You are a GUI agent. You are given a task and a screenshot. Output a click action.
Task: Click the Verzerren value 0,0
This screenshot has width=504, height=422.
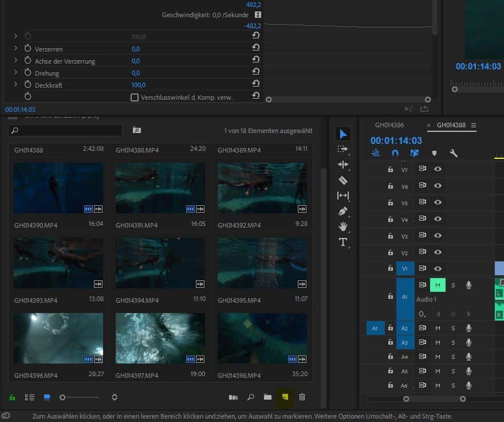coord(136,49)
